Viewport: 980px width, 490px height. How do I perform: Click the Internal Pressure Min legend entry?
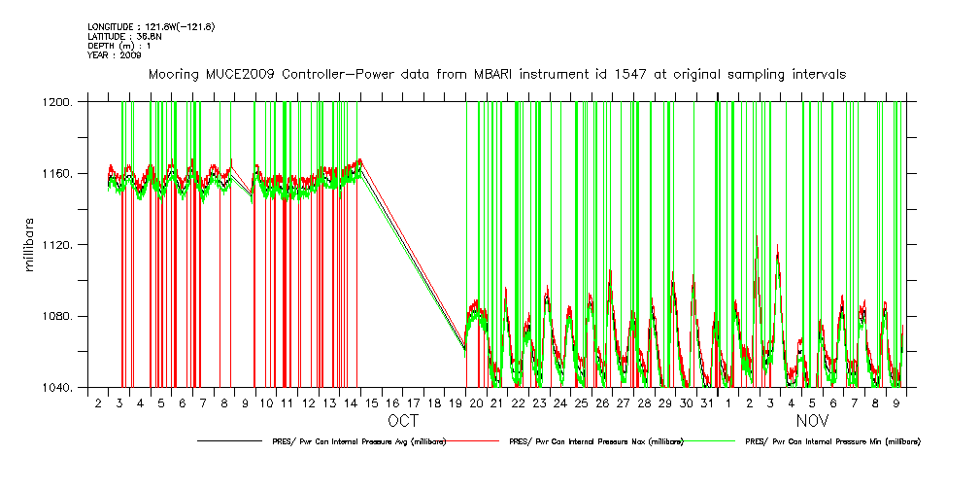(832, 441)
